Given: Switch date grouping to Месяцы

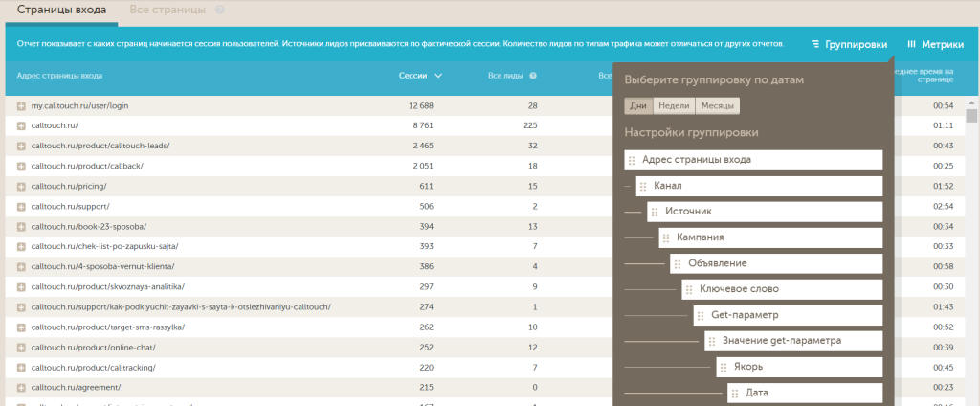Looking at the screenshot, I should pos(717,105).
